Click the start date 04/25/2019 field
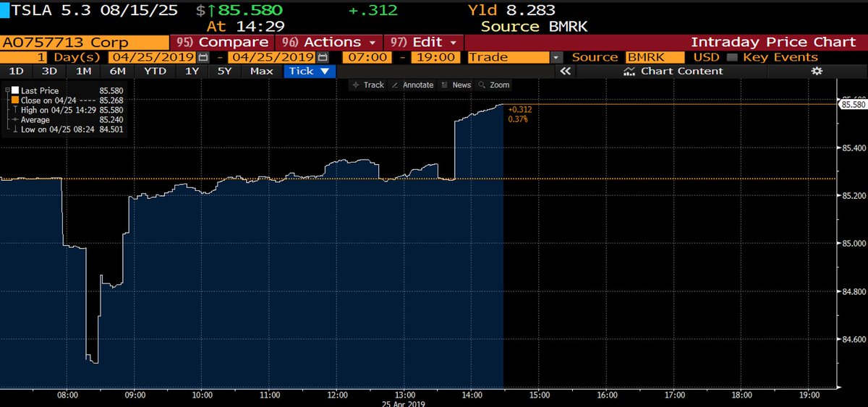This screenshot has height=407, width=868. pyautogui.click(x=152, y=57)
